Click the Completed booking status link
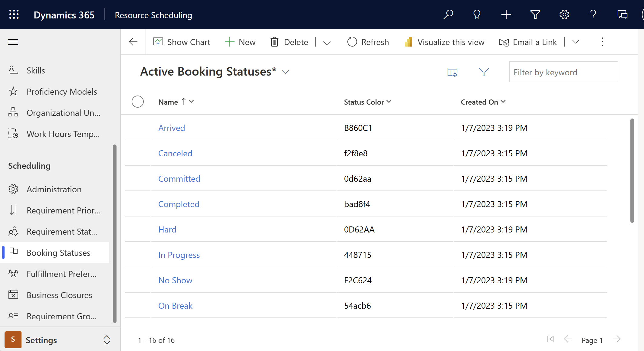This screenshot has width=644, height=351. coord(179,203)
